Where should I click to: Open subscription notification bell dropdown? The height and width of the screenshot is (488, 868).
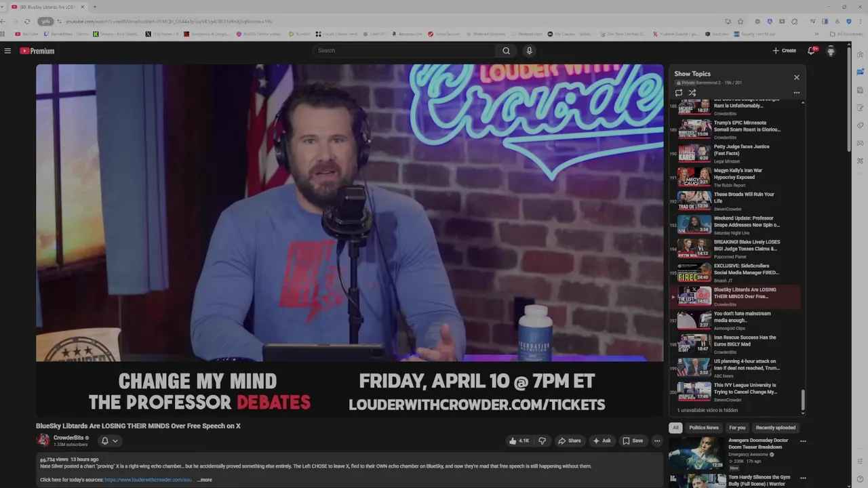point(110,441)
